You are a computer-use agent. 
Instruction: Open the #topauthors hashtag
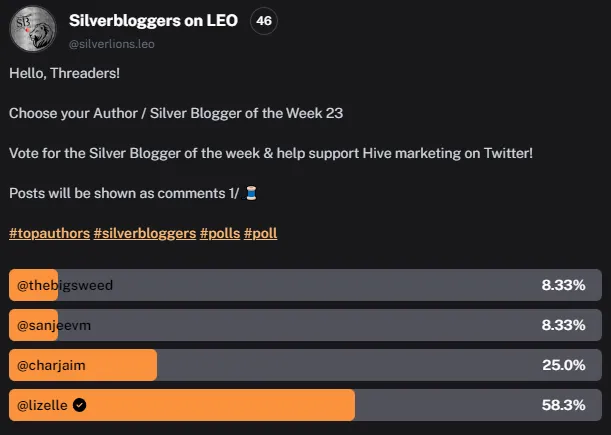click(49, 233)
